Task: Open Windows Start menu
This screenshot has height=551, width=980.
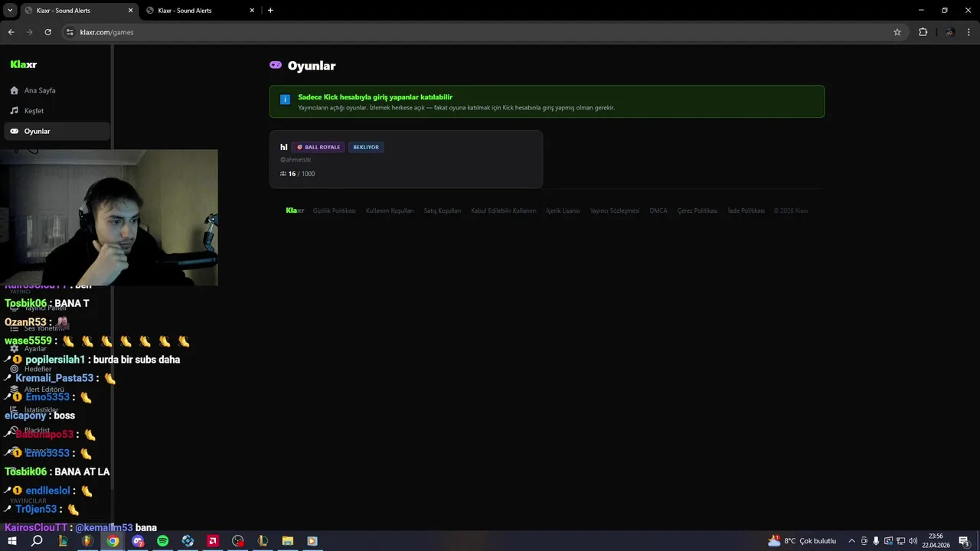Action: tap(11, 541)
